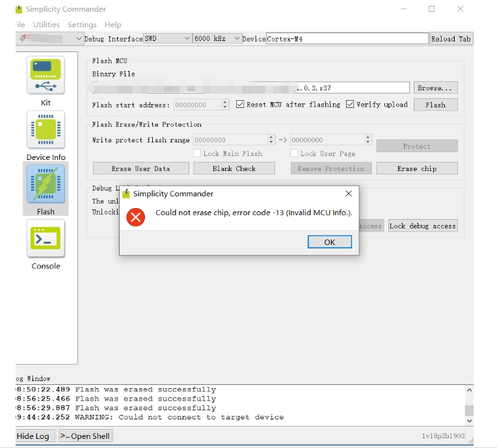Open the adapter selection dropdown
This screenshot has width=497, height=448.
(x=49, y=38)
